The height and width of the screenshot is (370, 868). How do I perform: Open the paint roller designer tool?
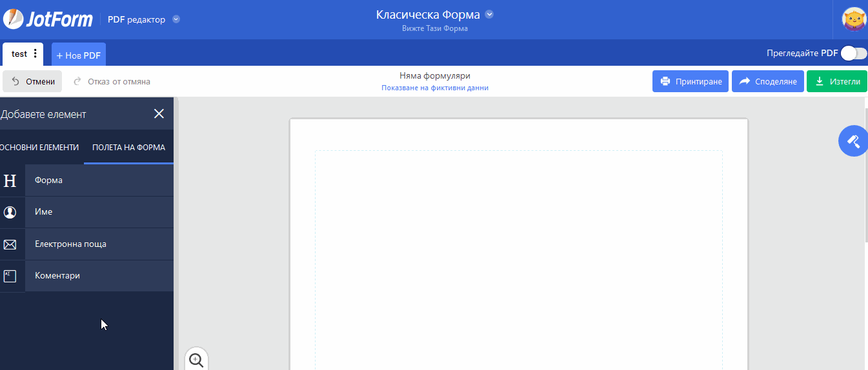[x=853, y=141]
